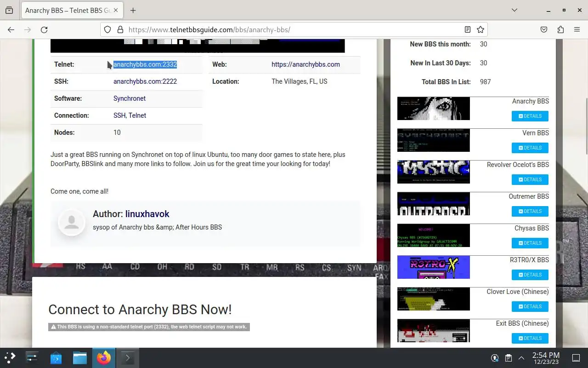Focus the URL address field

pyautogui.click(x=294, y=29)
